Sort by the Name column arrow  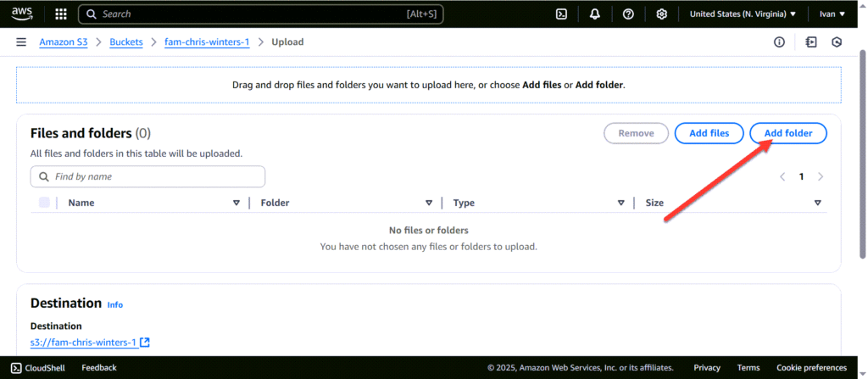(x=236, y=203)
